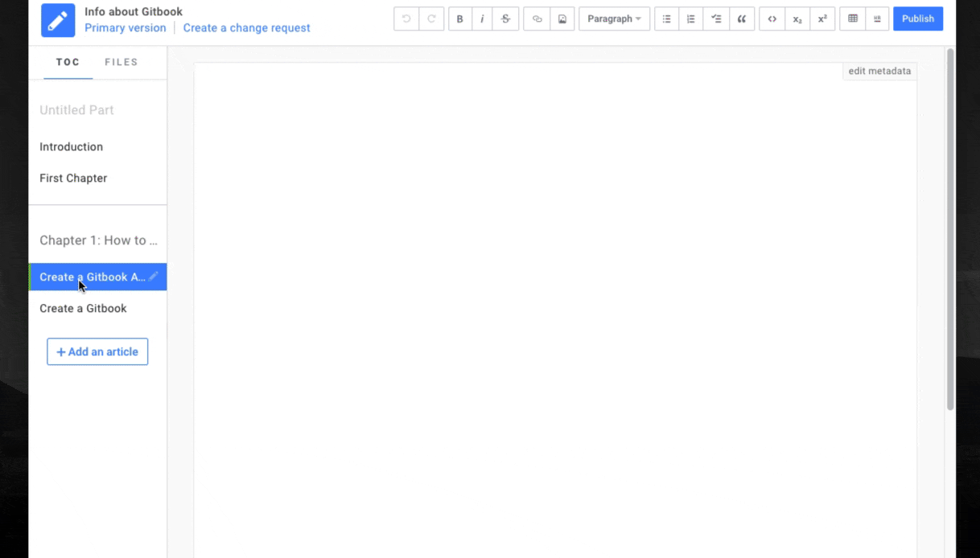Insert a block quote

point(742,18)
